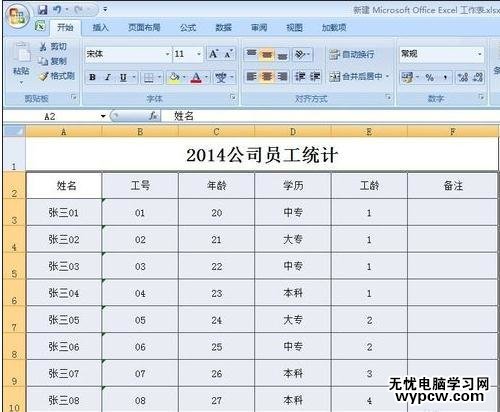Image resolution: width=500 pixels, height=412 pixels.
Task: Click 自动换行 wrap text button
Action: click(x=351, y=54)
